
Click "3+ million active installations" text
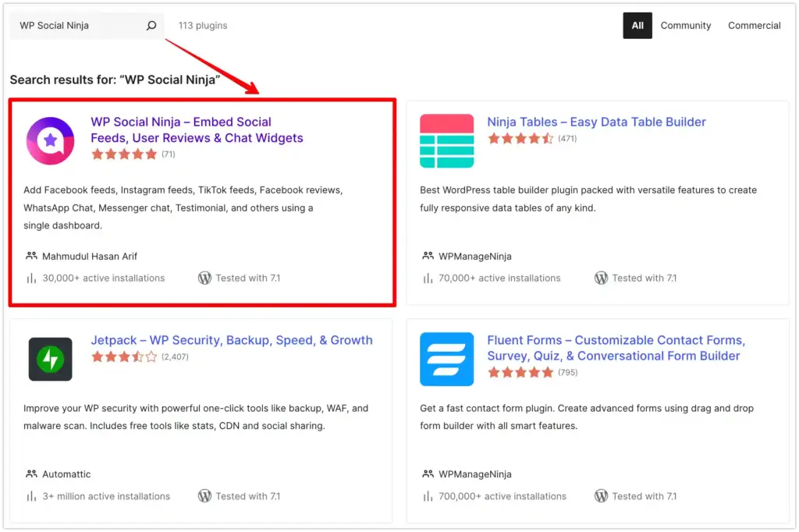click(106, 496)
